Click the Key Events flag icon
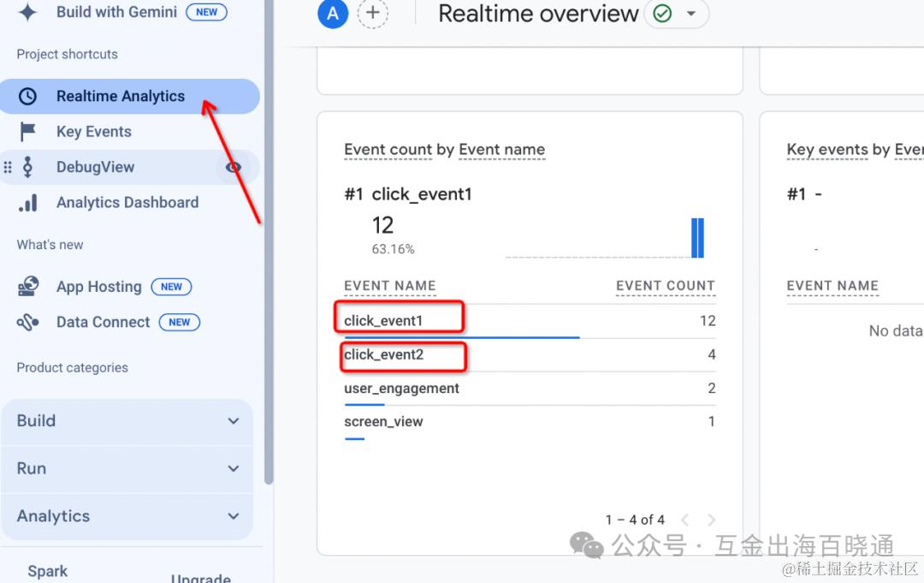Image resolution: width=924 pixels, height=583 pixels. [27, 132]
